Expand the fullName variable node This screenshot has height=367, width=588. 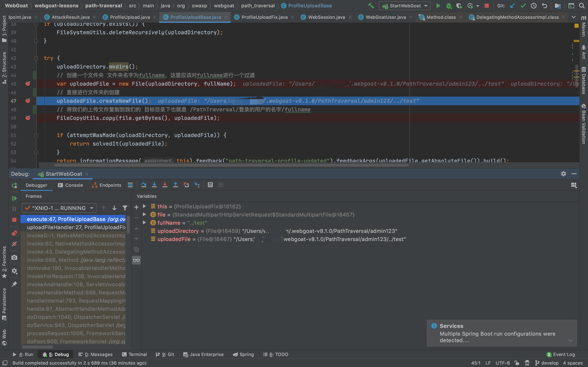pos(145,223)
